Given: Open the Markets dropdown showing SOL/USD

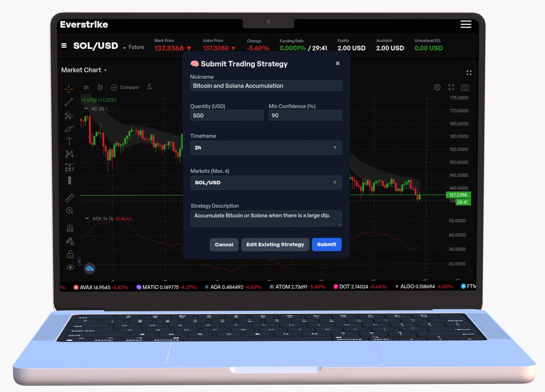Looking at the screenshot, I should click(x=266, y=183).
